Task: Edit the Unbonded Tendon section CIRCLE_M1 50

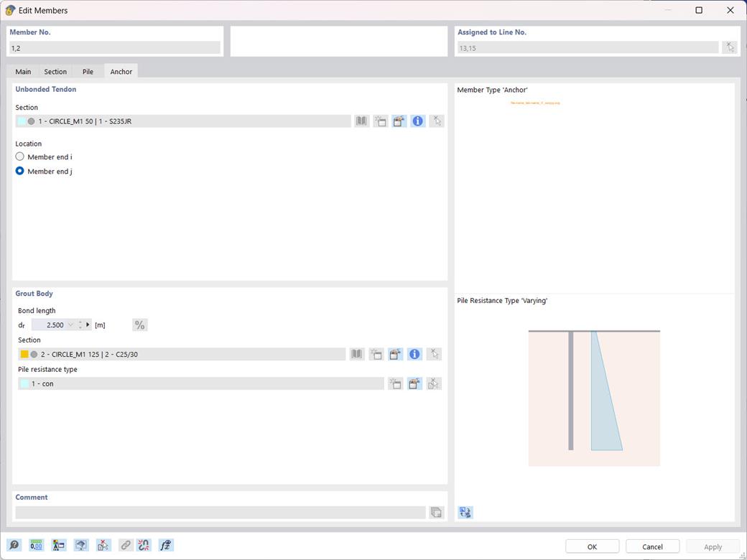Action: click(399, 121)
